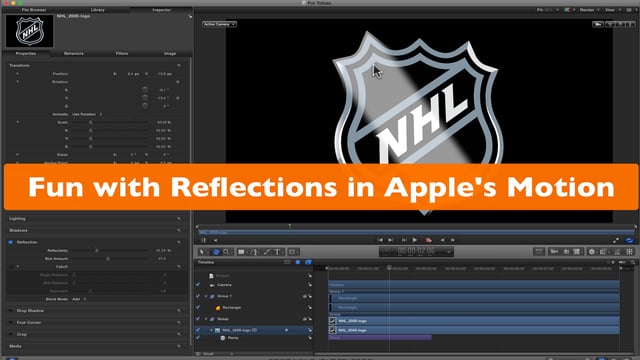Disable the Reflection section checkbox
Screen dimensions: 640x360
11,242
